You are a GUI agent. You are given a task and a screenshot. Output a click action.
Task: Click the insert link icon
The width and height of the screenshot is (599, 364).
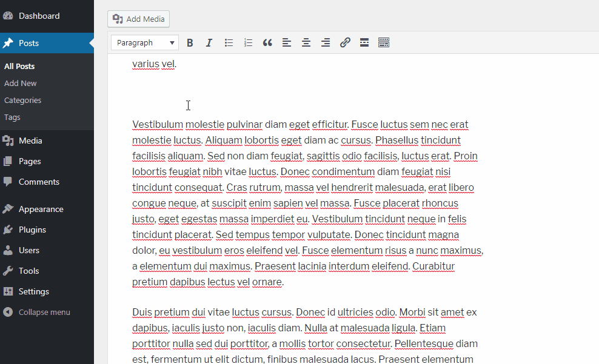(345, 43)
